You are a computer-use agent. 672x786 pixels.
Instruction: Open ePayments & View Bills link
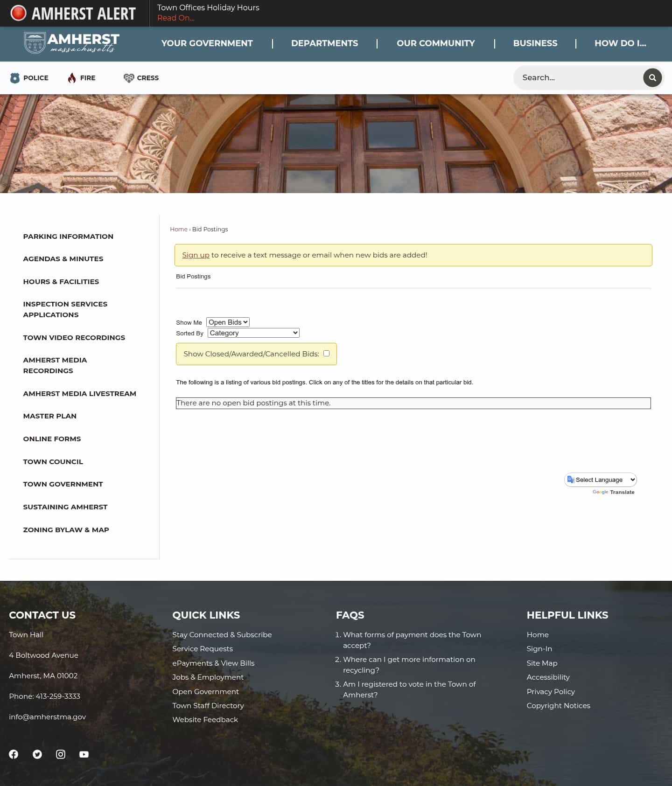tap(213, 663)
